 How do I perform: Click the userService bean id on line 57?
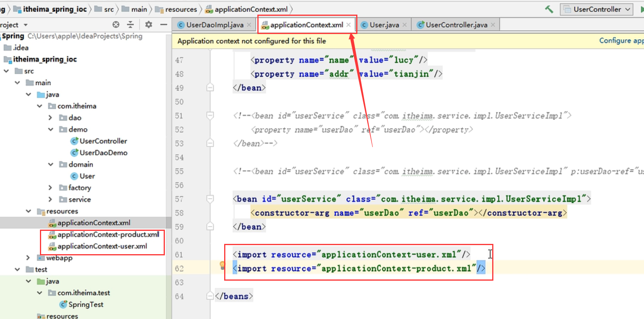pyautogui.click(x=308, y=199)
